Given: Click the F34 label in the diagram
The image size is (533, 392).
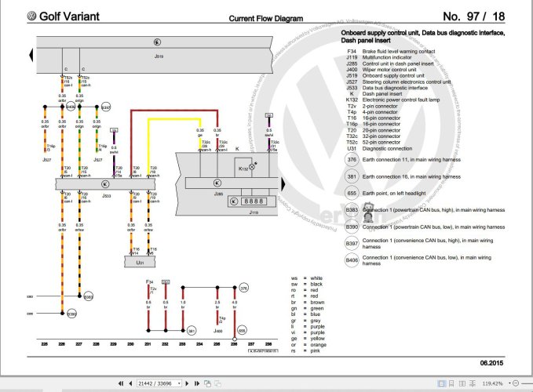Looking at the screenshot, I should tap(149, 281).
